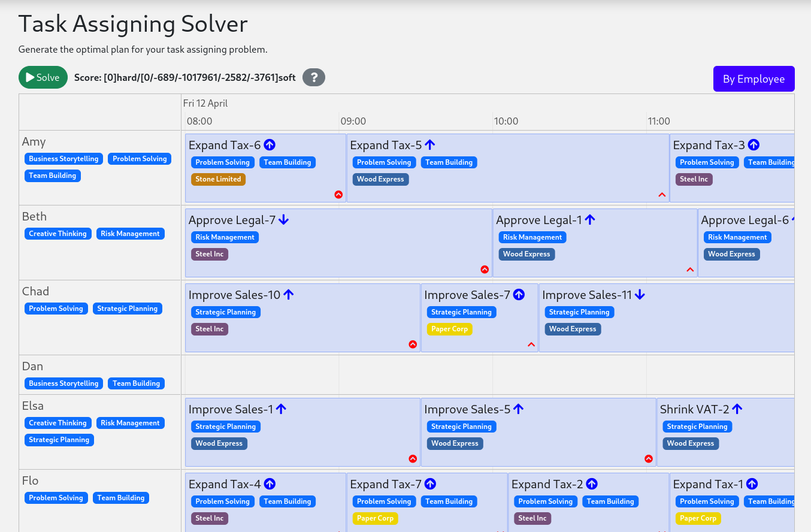Click the score text next to Solve

click(185, 77)
